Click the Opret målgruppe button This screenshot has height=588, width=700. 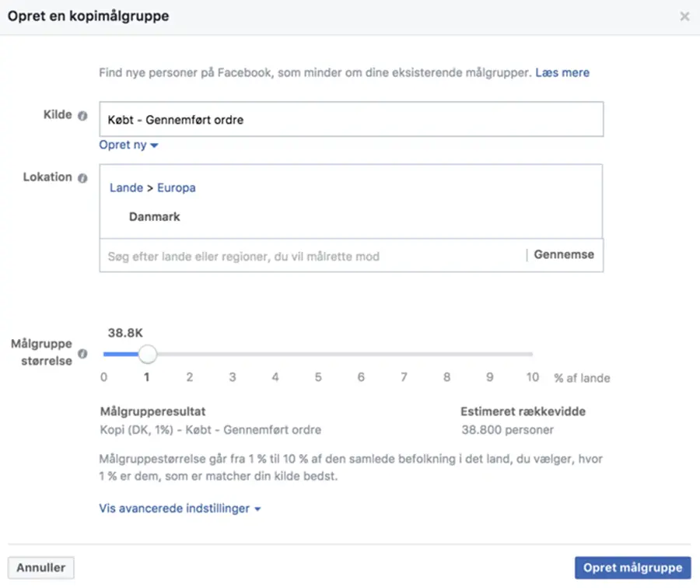tap(632, 568)
